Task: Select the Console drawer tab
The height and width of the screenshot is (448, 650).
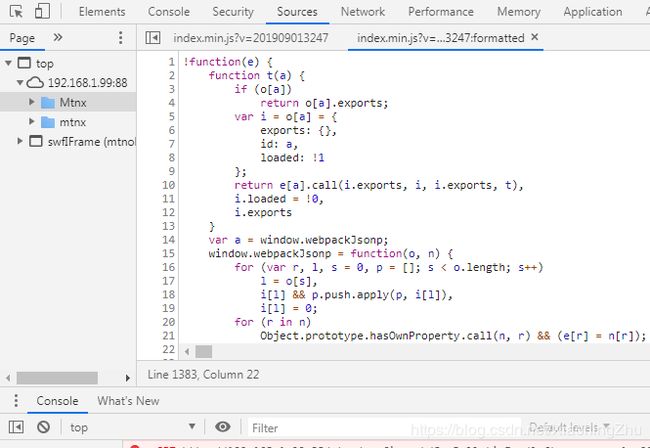Action: [57, 401]
